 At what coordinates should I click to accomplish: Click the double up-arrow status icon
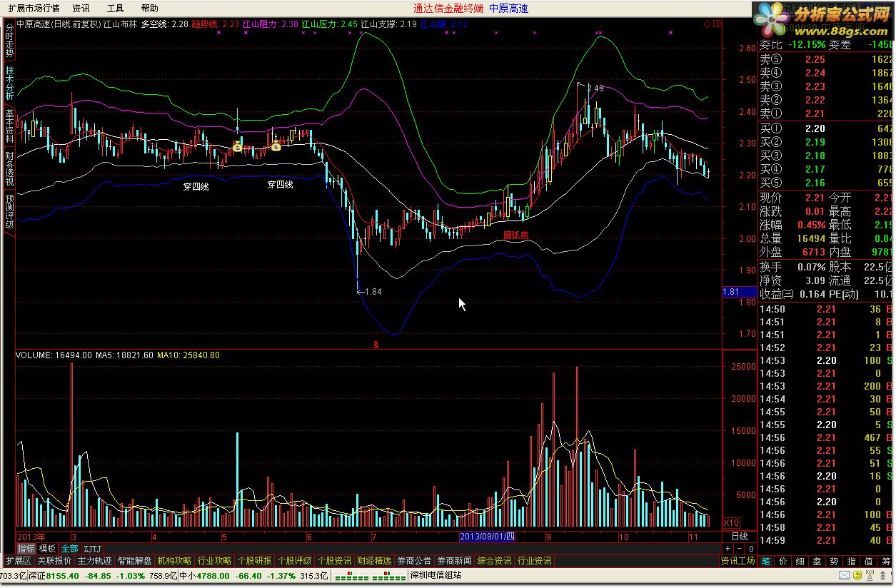882,575
